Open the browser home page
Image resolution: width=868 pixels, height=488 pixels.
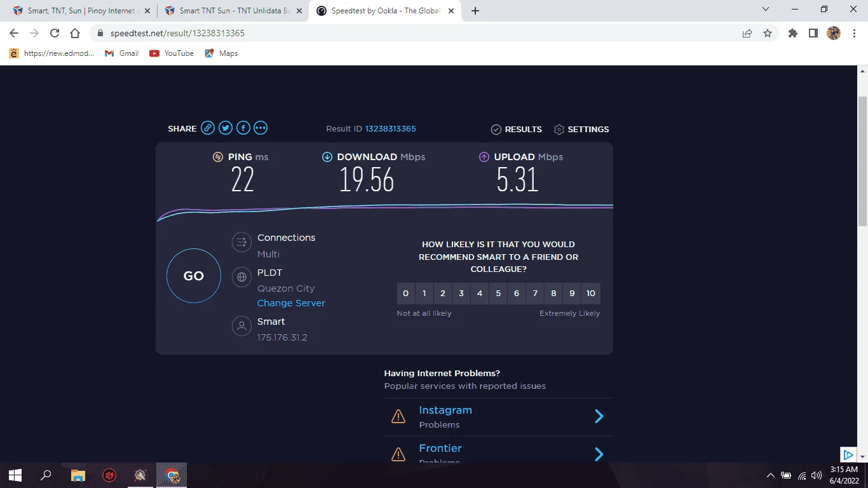pos(75,33)
